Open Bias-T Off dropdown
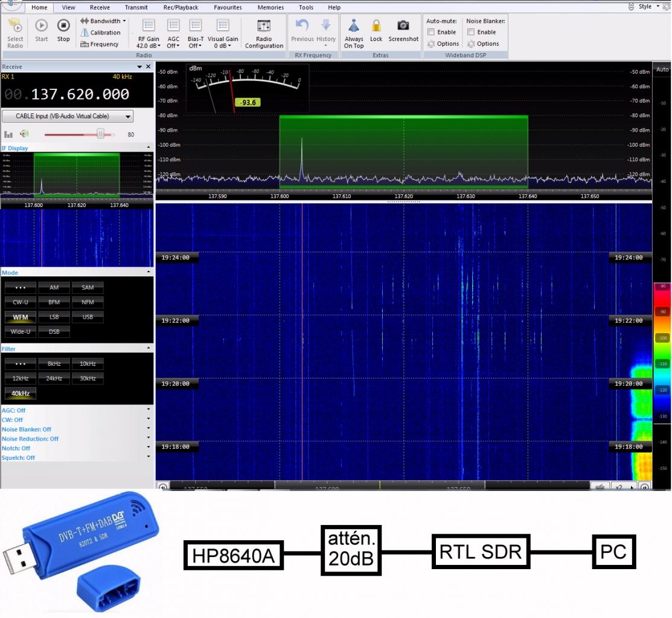Screen dimensions: 672x618 (196, 33)
